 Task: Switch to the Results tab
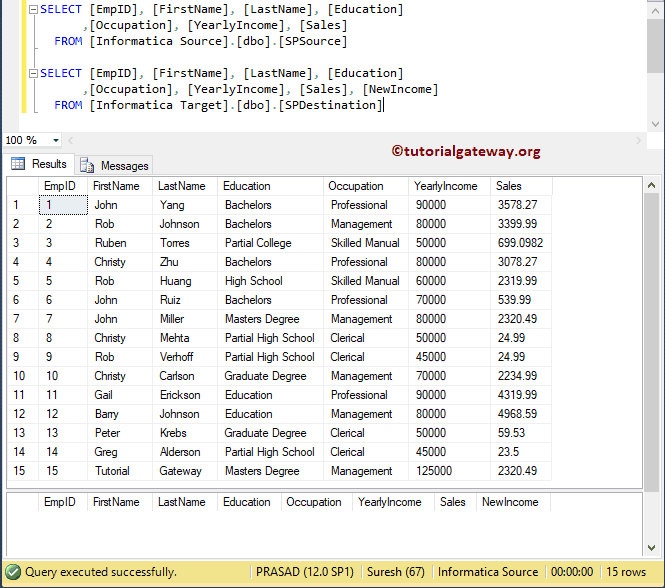[48, 164]
